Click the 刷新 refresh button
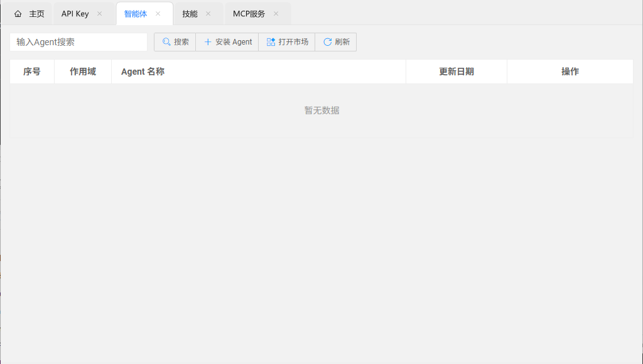 (336, 42)
